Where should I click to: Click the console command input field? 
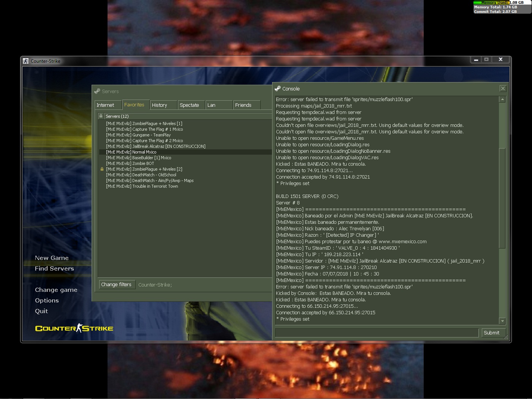point(377,332)
